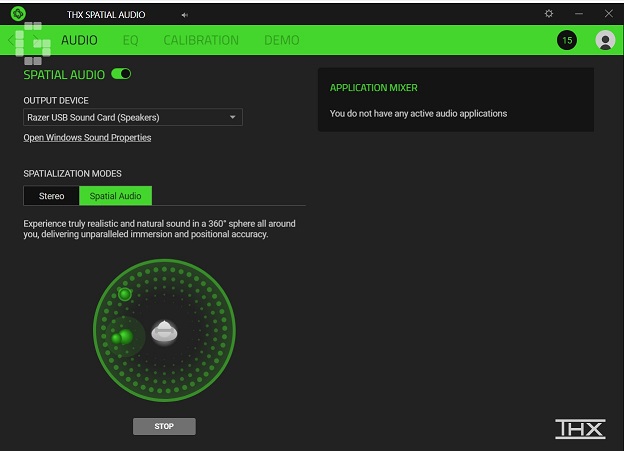Click the THX logo

click(580, 429)
